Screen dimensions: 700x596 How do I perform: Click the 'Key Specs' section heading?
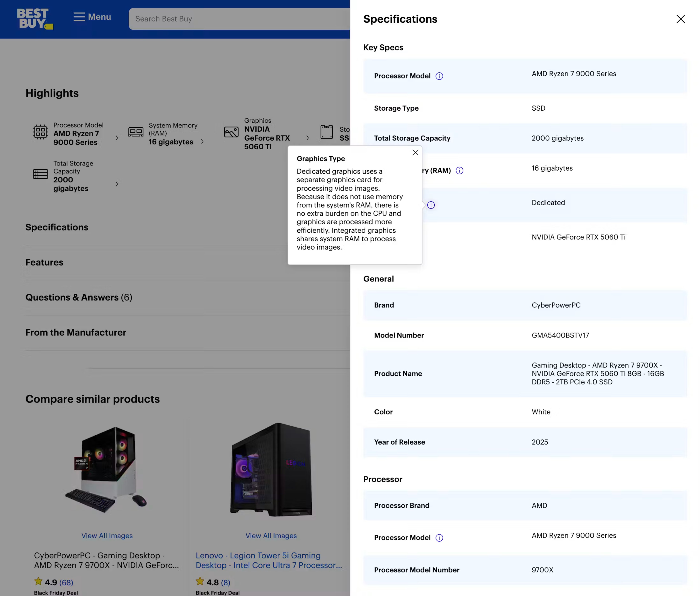(x=383, y=47)
